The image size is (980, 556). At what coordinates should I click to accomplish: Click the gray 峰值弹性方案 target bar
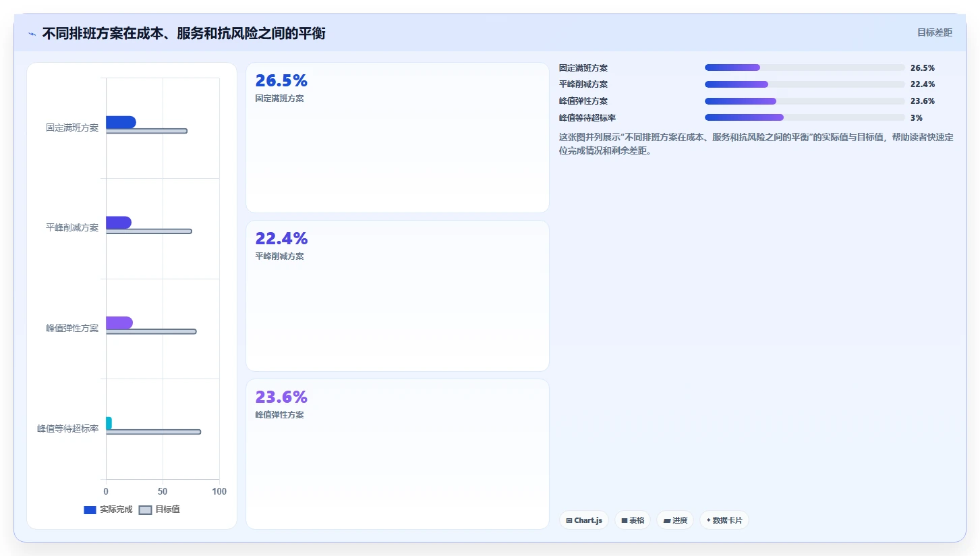point(151,331)
